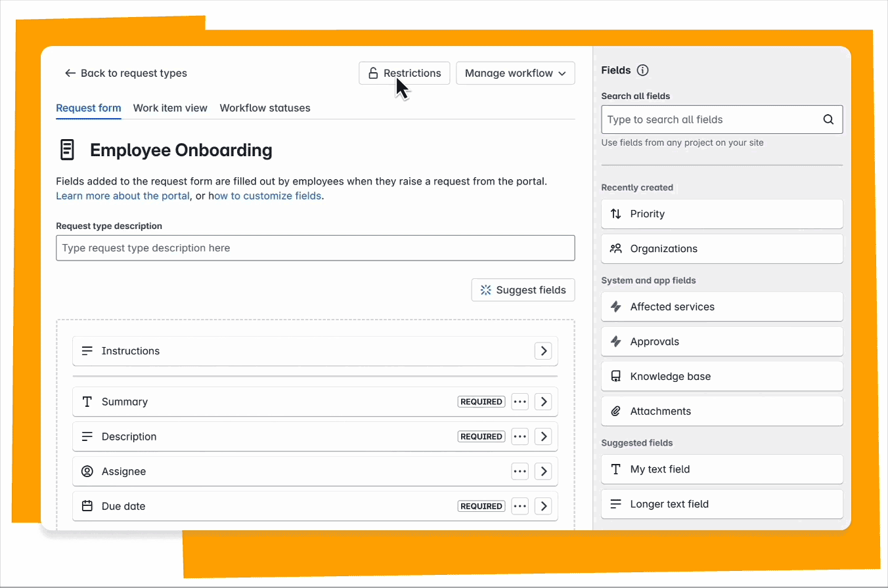888x588 pixels.
Task: Open more options for the Summary field
Action: coord(520,402)
